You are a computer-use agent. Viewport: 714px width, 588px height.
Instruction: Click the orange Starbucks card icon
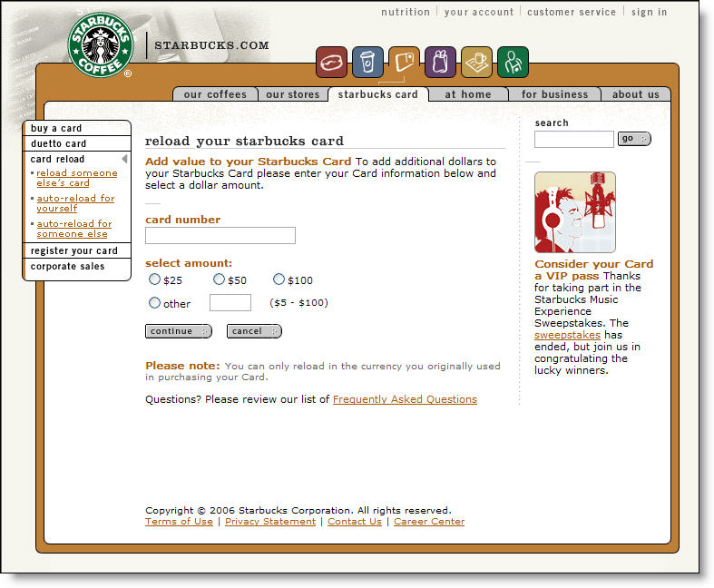pos(404,62)
